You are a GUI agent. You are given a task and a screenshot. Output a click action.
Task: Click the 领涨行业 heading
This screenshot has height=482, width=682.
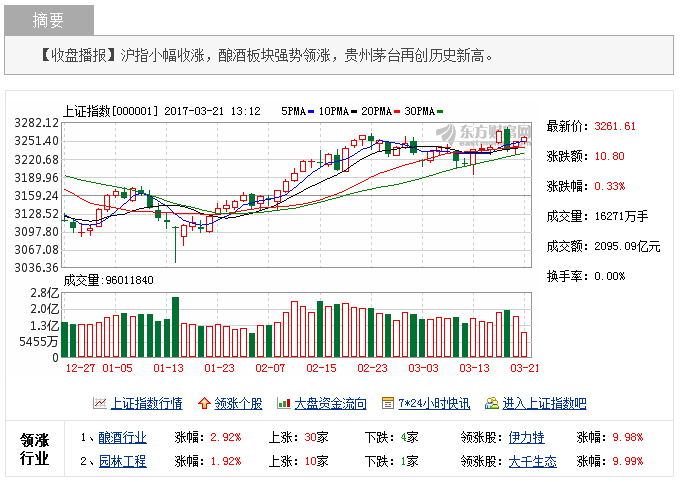tap(34, 449)
